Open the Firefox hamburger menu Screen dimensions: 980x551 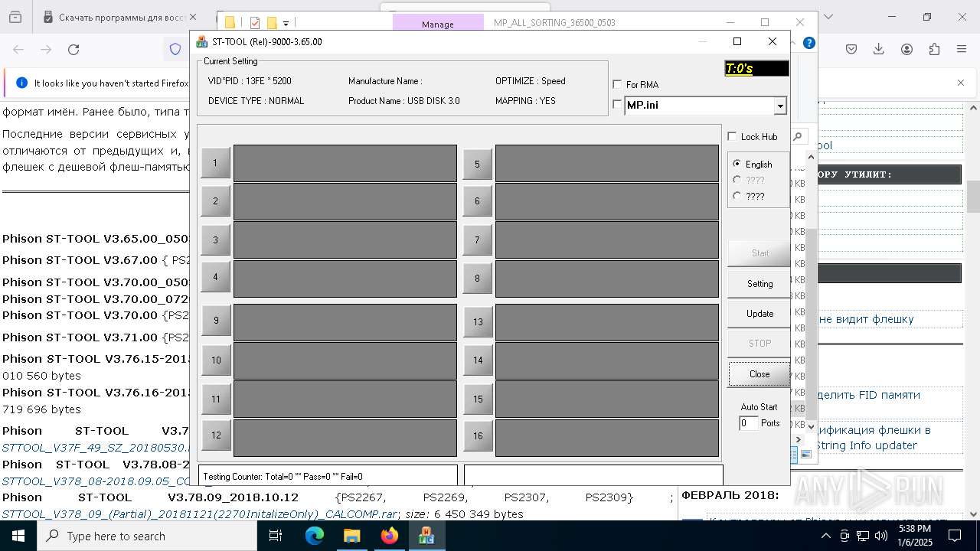point(962,50)
